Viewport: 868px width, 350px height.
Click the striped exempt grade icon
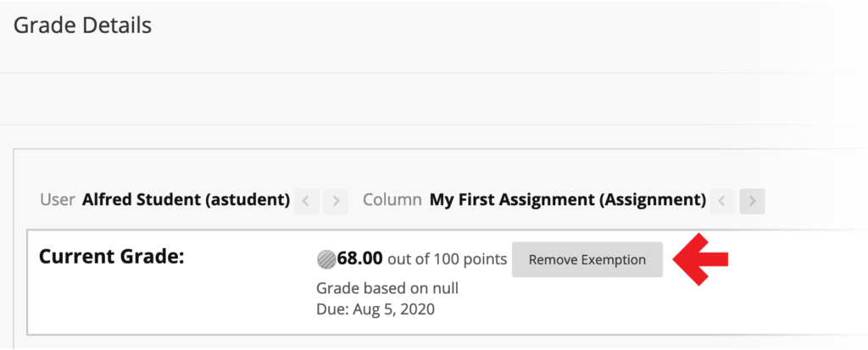(326, 259)
